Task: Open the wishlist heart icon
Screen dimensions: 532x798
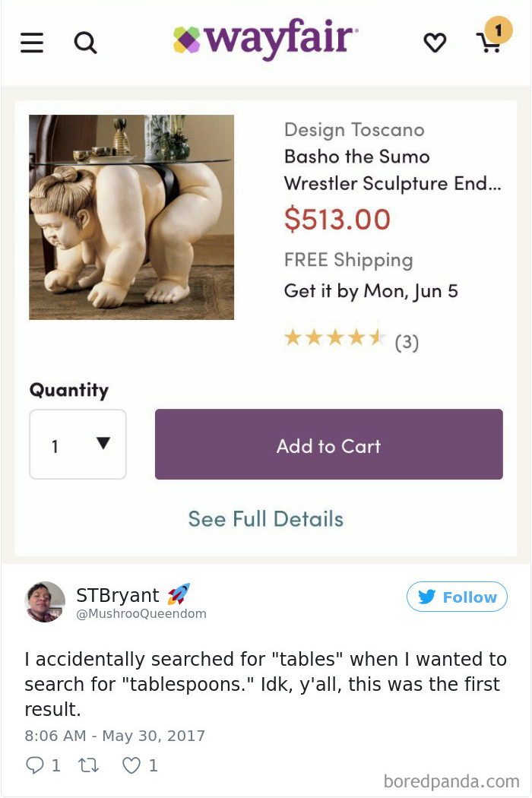Action: [435, 43]
